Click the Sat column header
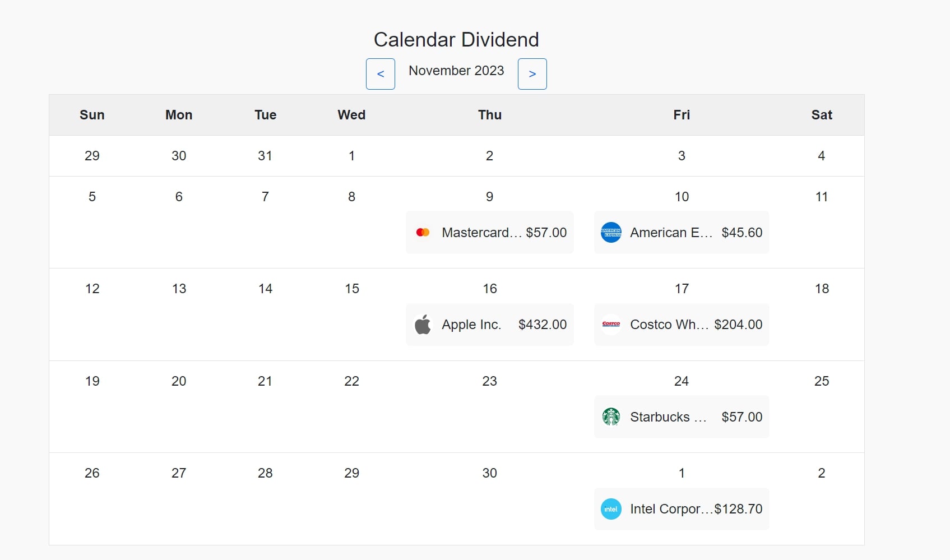 click(822, 115)
